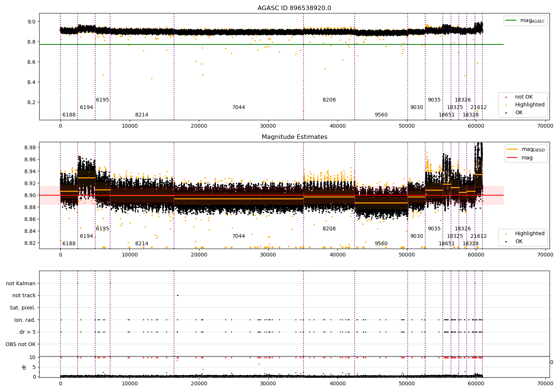Click the 8.82 y-axis tick label
This screenshot has width=560, height=392.
[x=30, y=243]
